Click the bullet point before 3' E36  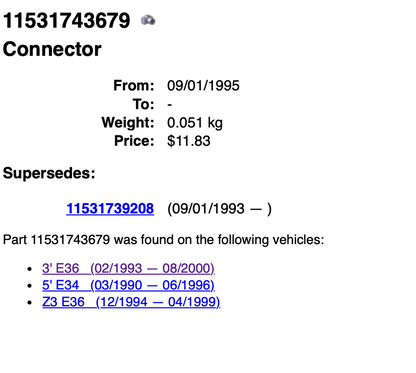click(30, 268)
